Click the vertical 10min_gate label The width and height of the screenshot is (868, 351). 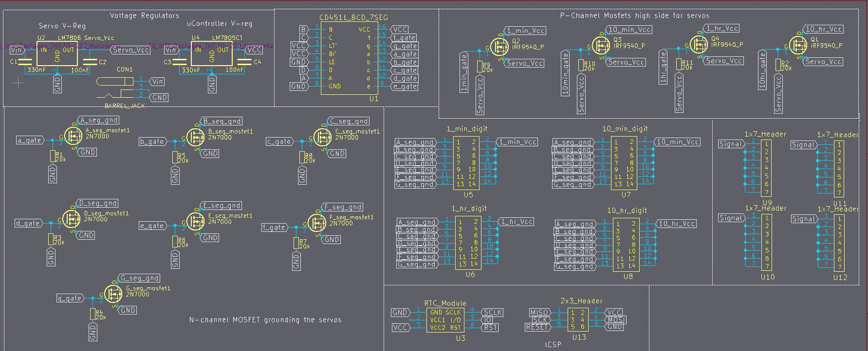pos(565,73)
